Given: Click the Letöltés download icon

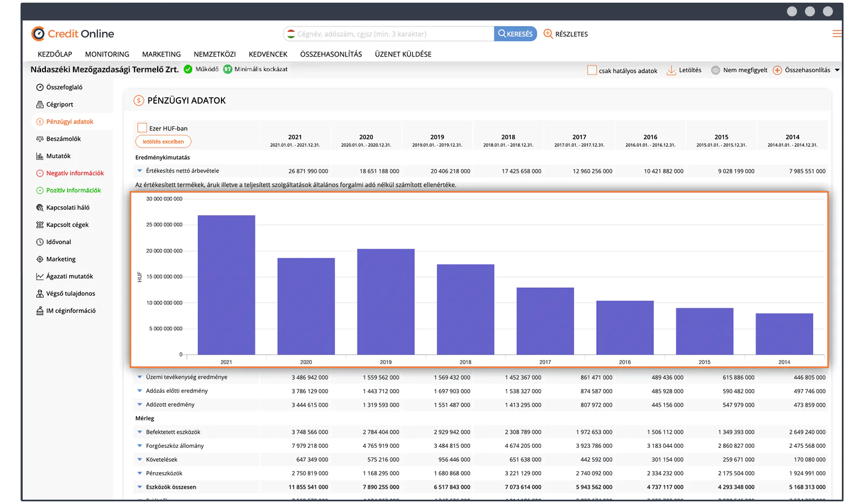Looking at the screenshot, I should point(671,71).
